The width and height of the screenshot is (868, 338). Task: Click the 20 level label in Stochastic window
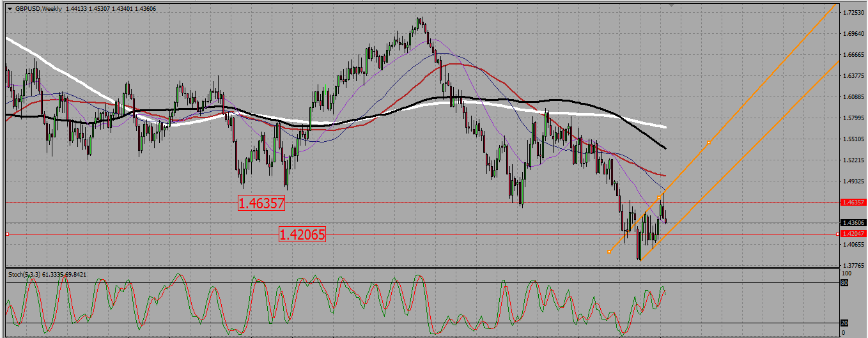[844, 323]
